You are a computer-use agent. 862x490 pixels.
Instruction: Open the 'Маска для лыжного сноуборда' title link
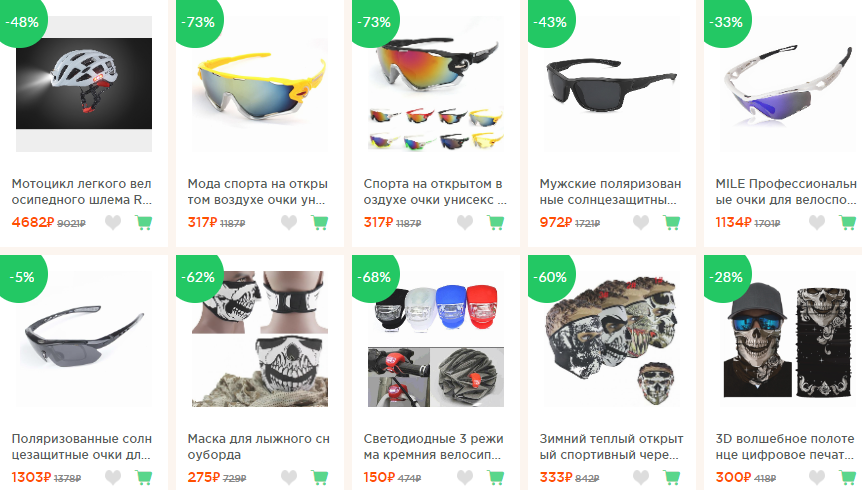(x=258, y=447)
